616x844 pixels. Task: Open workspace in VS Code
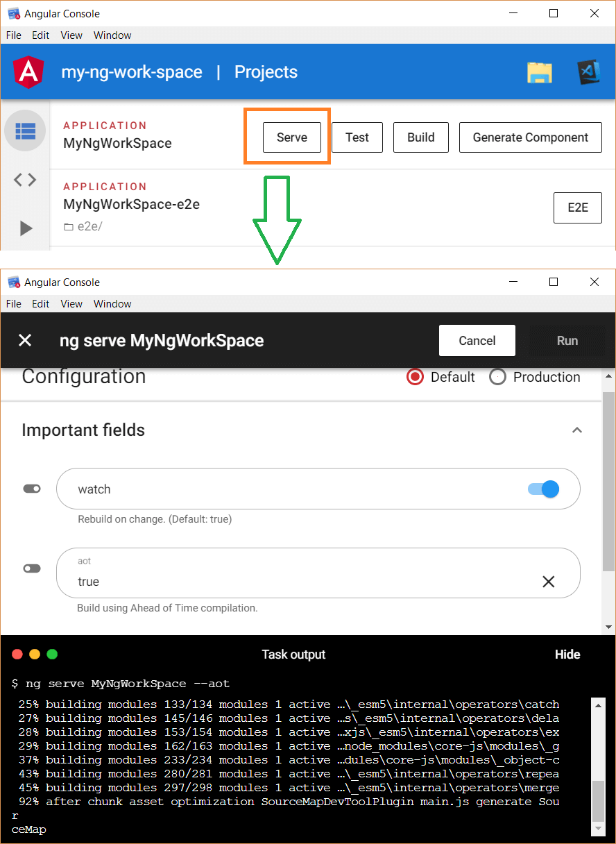[588, 72]
